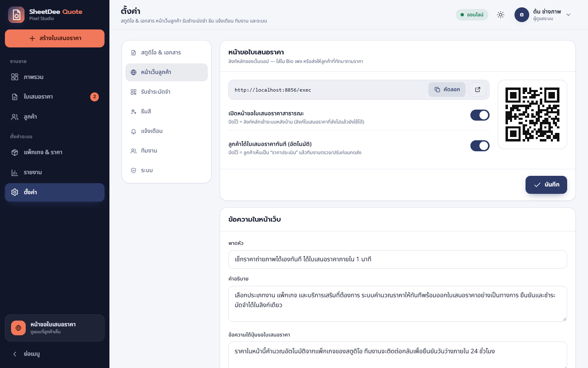The image size is (588, 368).
Task: Click the พาดหัว headline input field
Action: [x=398, y=260]
